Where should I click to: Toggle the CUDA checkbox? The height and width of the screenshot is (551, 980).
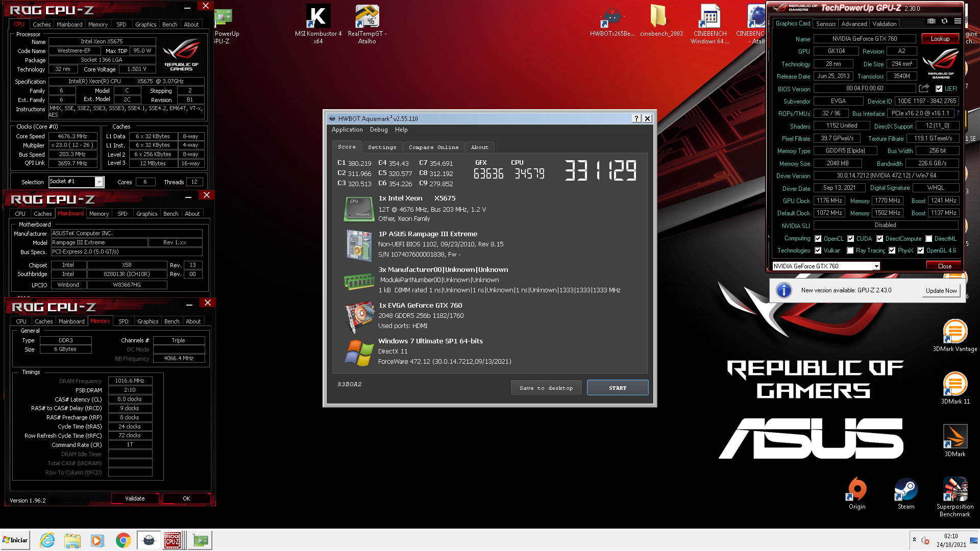coord(851,239)
